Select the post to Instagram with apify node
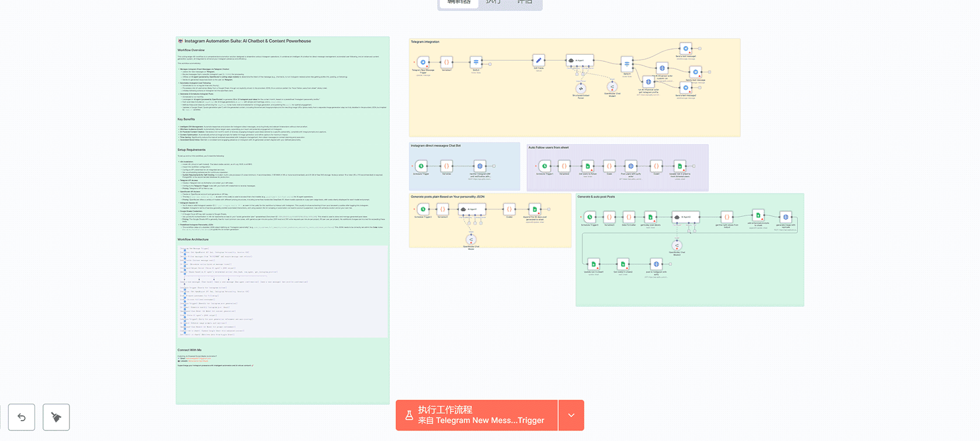This screenshot has width=980, height=441. coord(656,264)
